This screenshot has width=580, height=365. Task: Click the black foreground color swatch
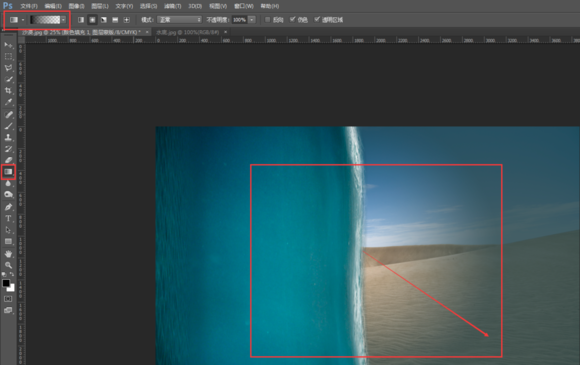coord(6,283)
